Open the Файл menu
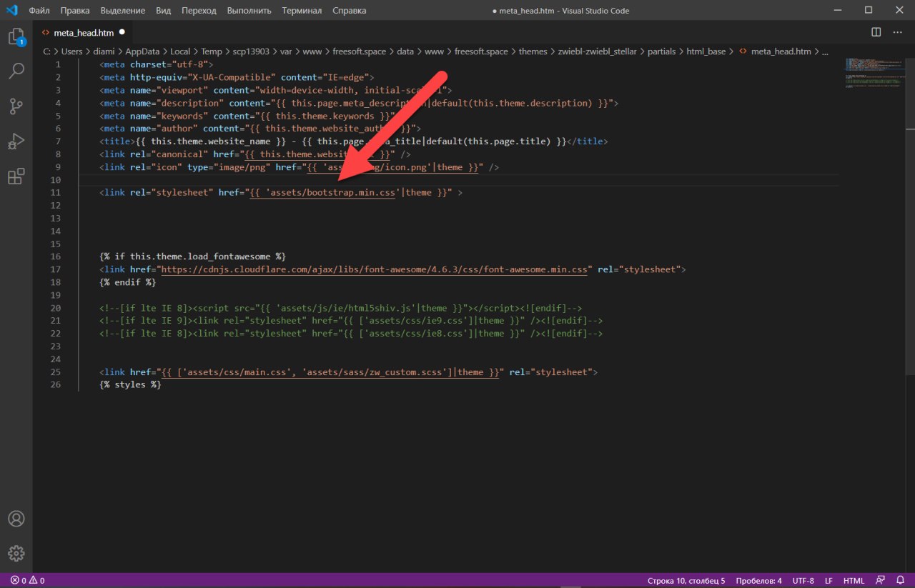 click(39, 11)
